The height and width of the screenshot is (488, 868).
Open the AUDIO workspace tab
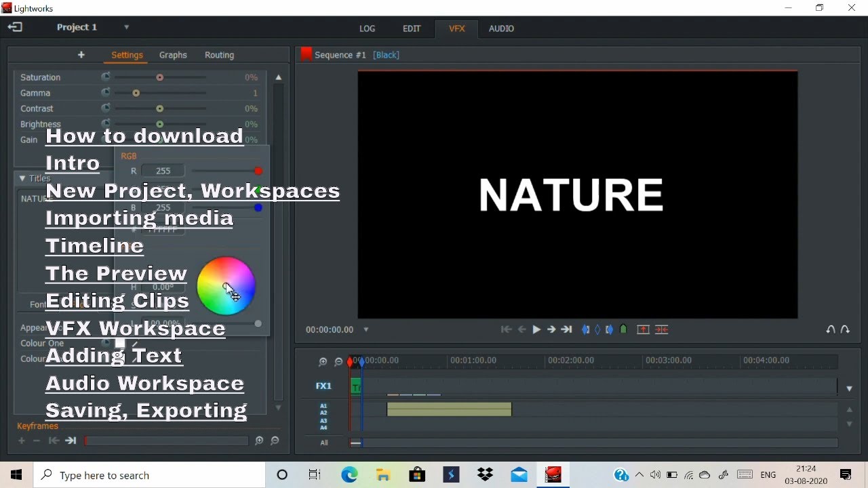(x=502, y=28)
